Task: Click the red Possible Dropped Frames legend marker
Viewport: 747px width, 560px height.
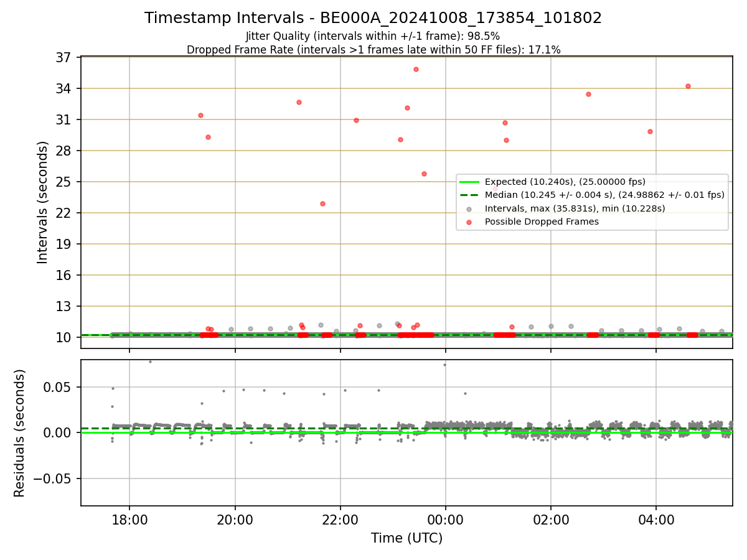Action: coord(469,222)
